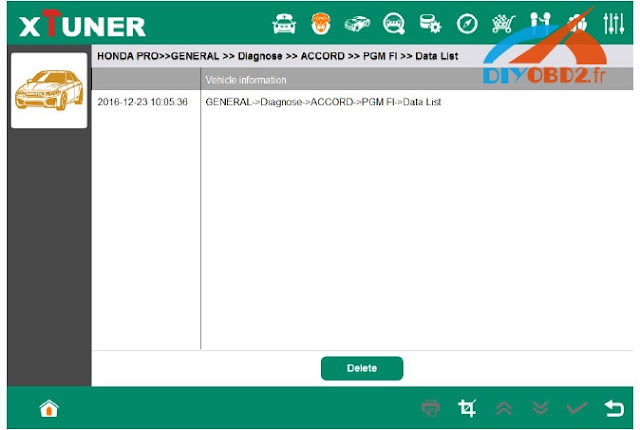Open GENERAL->Diagnose->ACCORD->PGM FI->Data List entry
The width and height of the screenshot is (640, 430).
(x=323, y=102)
